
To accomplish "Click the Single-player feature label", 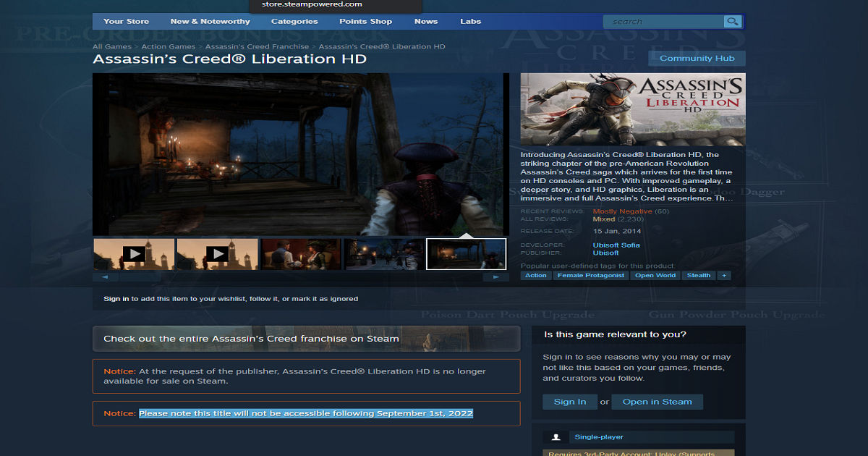I will pos(599,437).
